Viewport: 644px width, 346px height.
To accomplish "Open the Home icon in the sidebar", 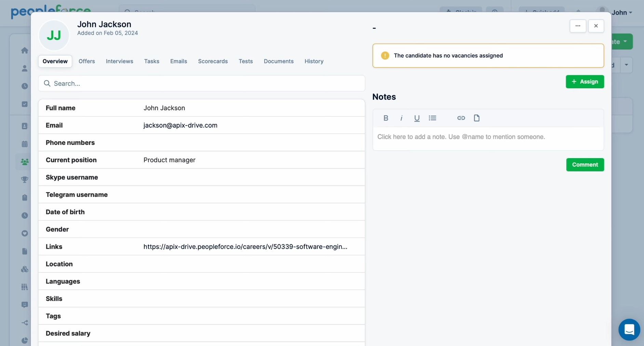I will pyautogui.click(x=24, y=50).
